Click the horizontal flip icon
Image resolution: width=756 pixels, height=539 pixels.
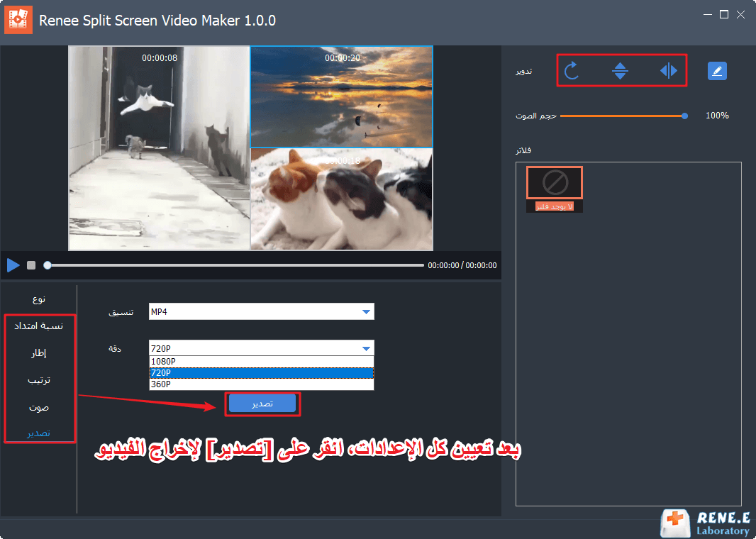point(668,71)
